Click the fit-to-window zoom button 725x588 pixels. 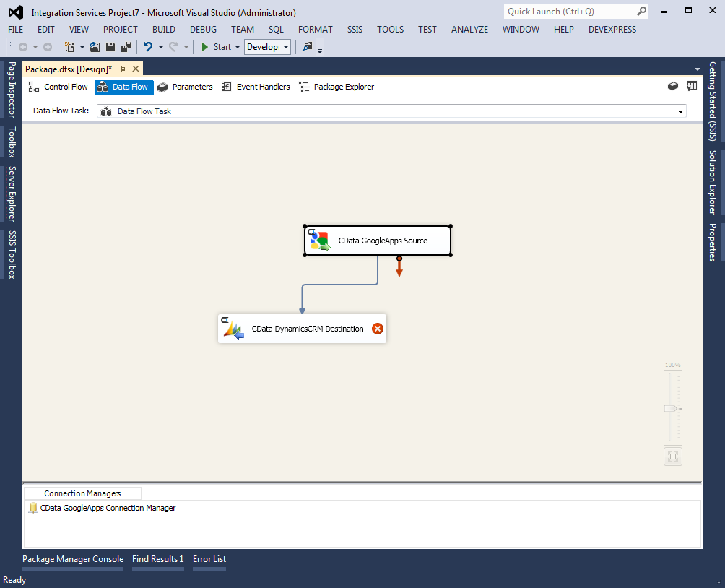point(672,456)
